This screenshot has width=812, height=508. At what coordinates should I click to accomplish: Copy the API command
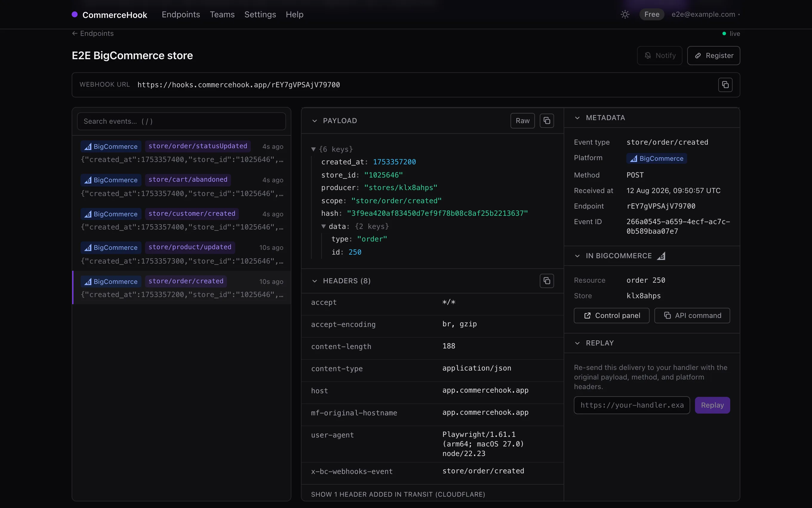[x=692, y=316]
